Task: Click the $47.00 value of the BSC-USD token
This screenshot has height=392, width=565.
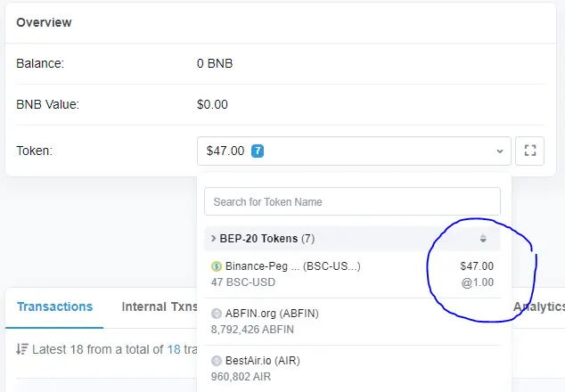Action: (x=477, y=266)
